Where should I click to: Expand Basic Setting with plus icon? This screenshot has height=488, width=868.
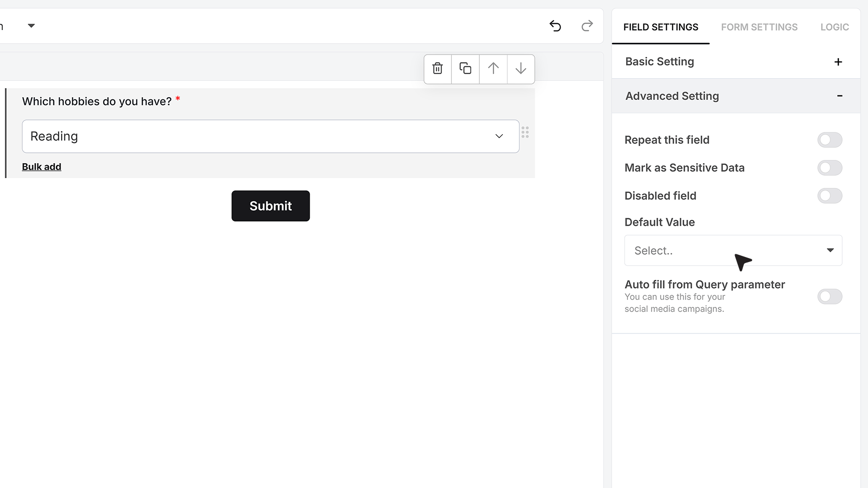click(838, 62)
